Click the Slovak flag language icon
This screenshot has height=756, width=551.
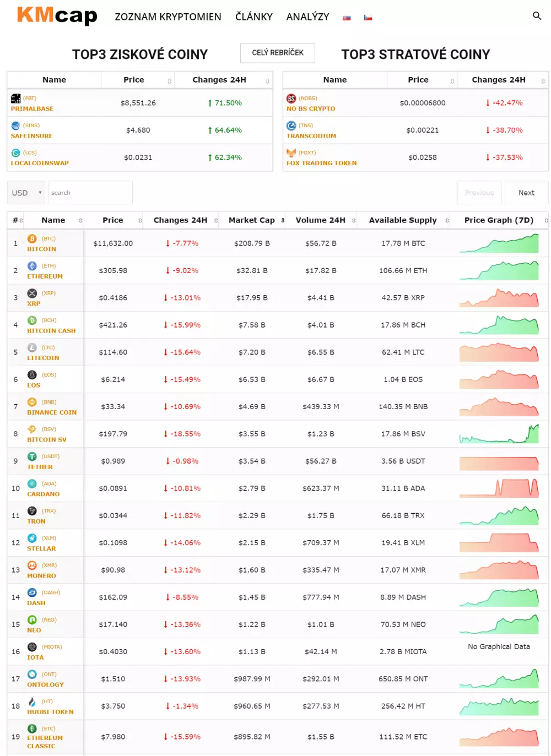tap(347, 18)
